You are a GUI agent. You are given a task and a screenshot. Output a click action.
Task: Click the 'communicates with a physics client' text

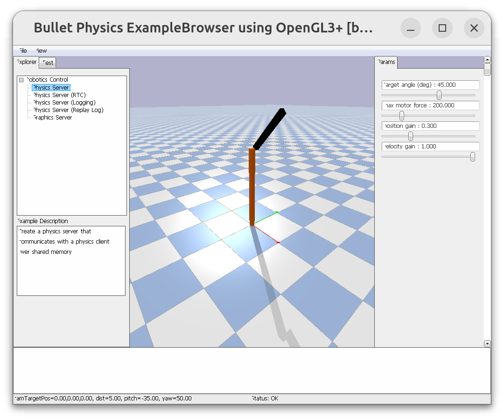pos(64,242)
